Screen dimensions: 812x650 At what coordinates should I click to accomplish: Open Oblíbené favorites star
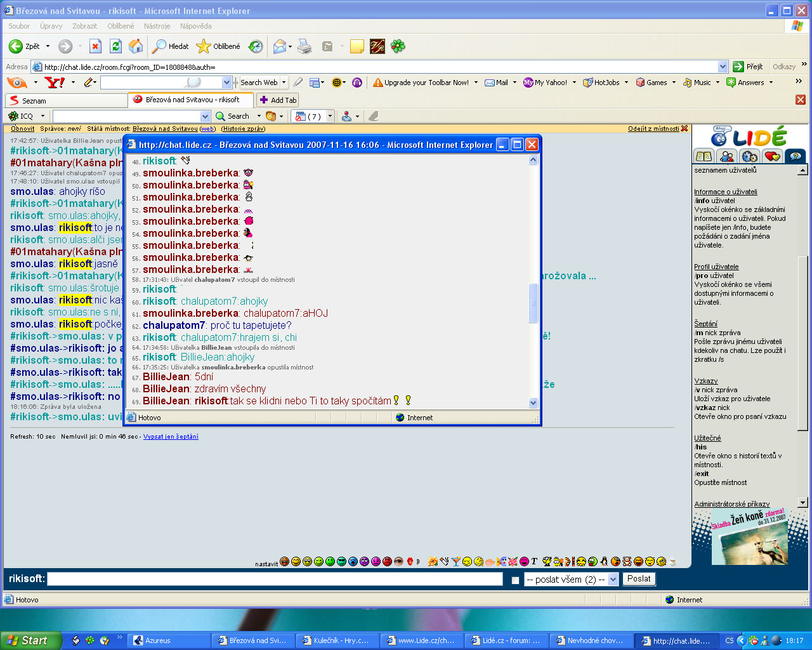click(218, 46)
